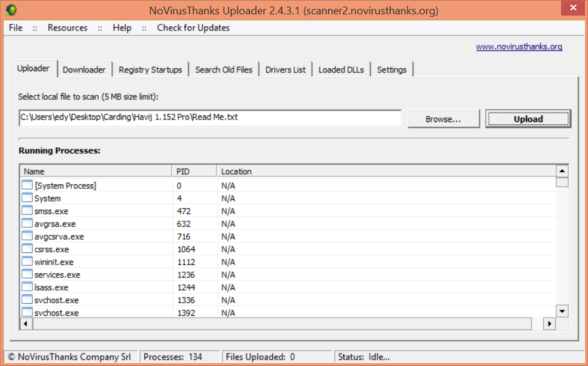Click PID value 1236
This screenshot has height=366, width=588.
[186, 275]
